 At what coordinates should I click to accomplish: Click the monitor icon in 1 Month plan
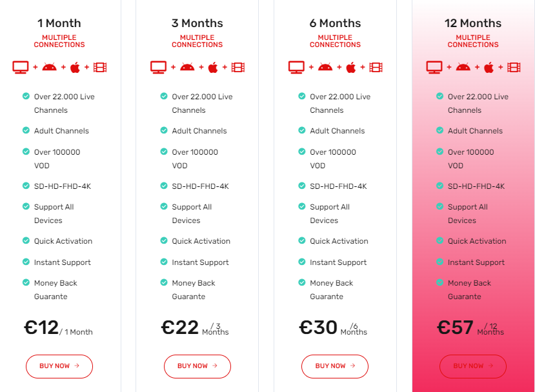click(21, 67)
